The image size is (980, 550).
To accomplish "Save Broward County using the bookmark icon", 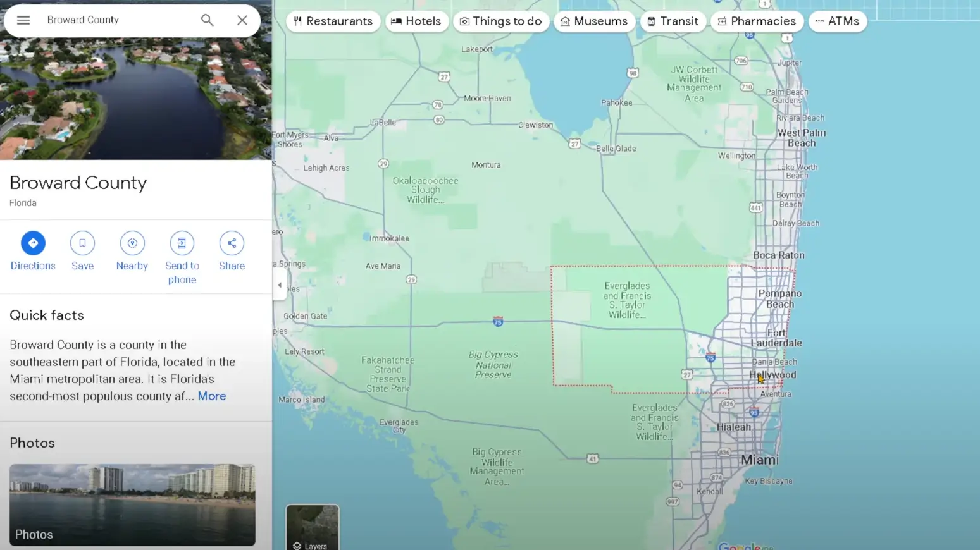I will coord(82,243).
